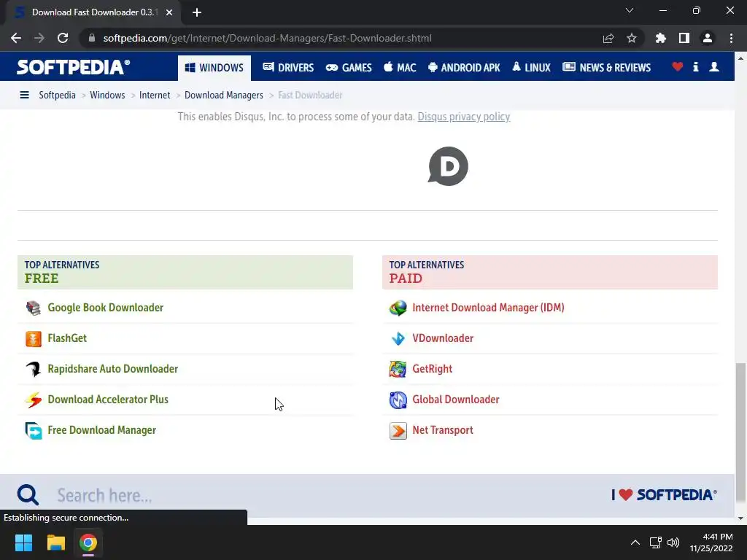The width and height of the screenshot is (747, 560).
Task: Open the info icon in header
Action: coord(695,66)
